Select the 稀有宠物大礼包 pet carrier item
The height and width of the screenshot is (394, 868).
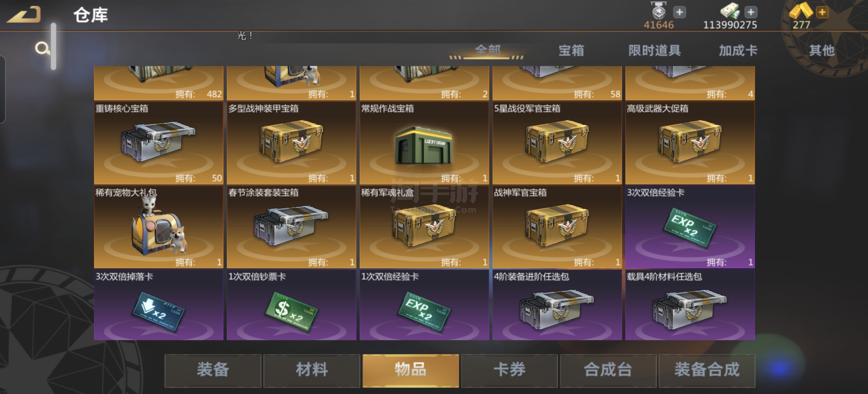click(159, 227)
